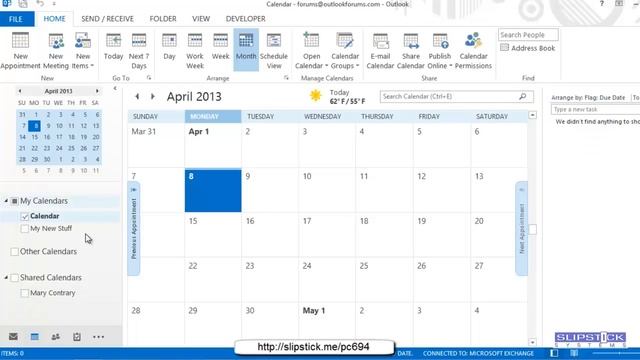Open Help question mark icon

tap(602, 4)
